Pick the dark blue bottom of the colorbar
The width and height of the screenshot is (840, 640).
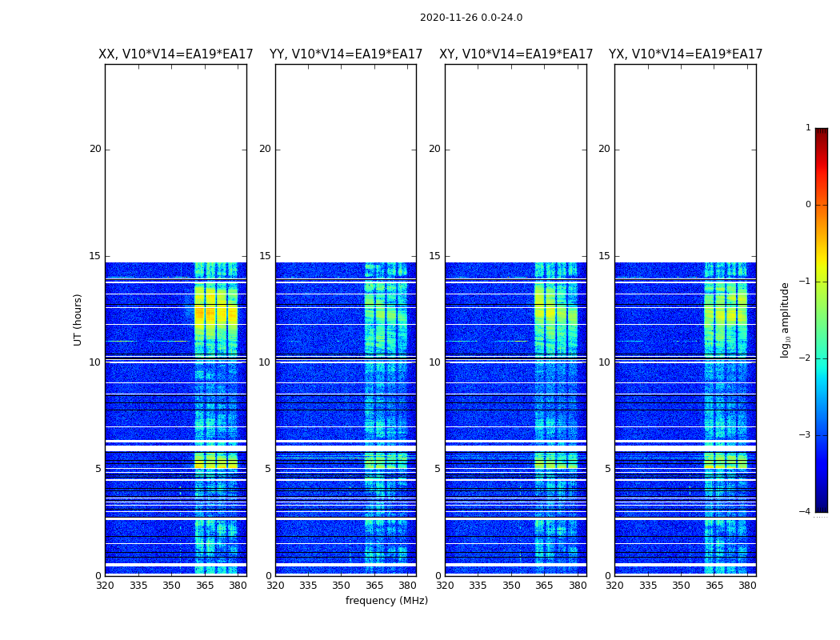[821, 507]
